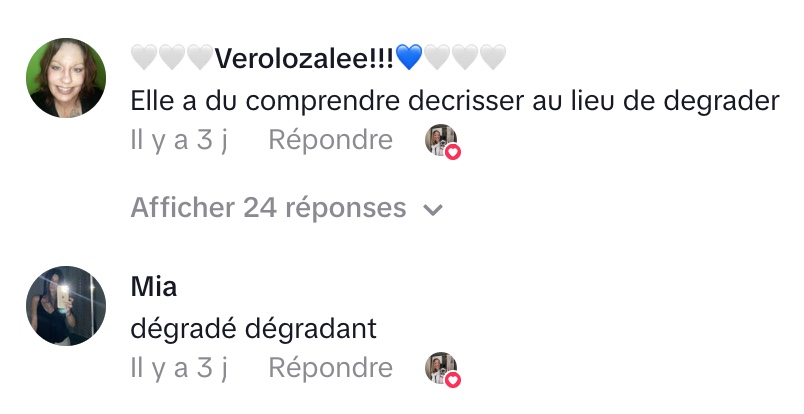Select the comment text "dégradé dégradant"
The width and height of the screenshot is (804, 414).
coord(251,327)
